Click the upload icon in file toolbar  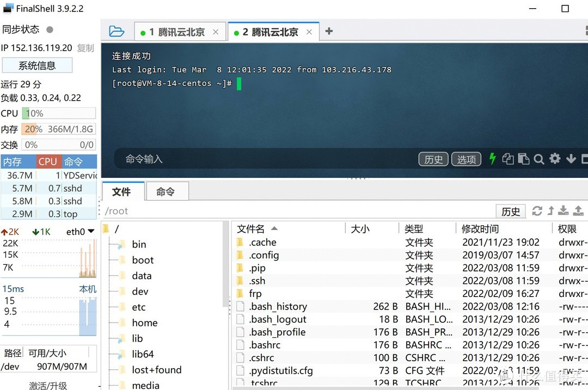point(578,211)
